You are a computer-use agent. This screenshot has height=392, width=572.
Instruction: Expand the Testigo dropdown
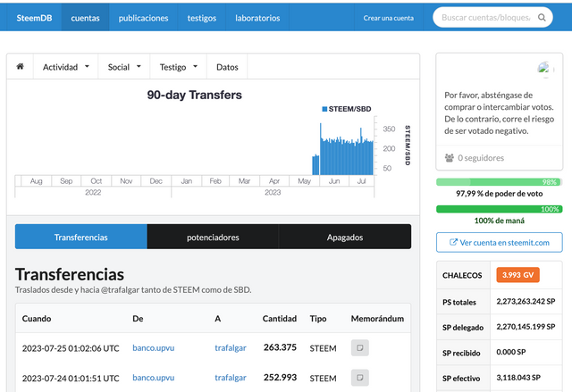point(179,67)
